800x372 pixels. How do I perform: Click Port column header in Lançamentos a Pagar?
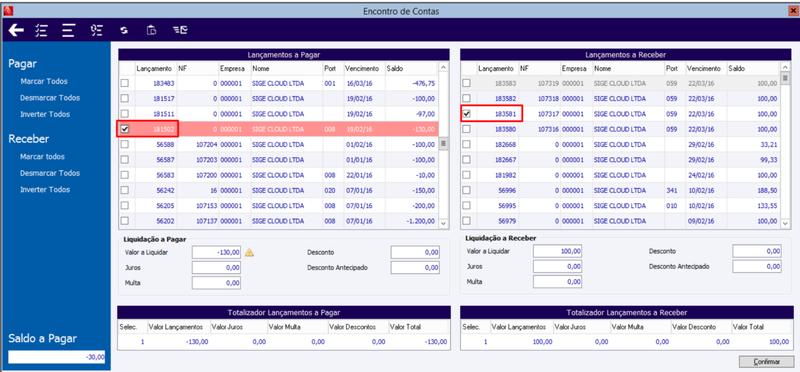333,68
